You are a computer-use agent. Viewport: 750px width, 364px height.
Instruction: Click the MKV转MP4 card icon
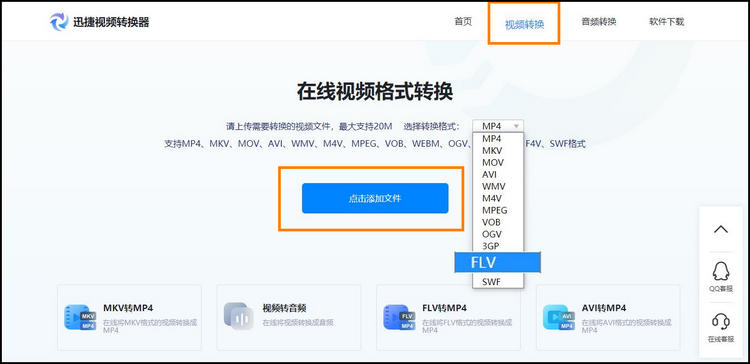[x=80, y=317]
